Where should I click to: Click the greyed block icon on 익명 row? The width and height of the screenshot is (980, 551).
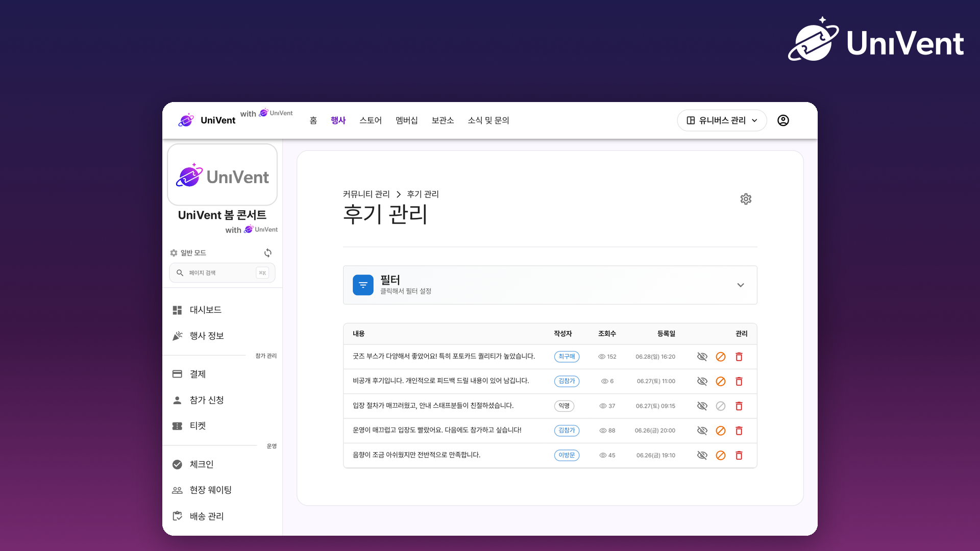coord(720,406)
